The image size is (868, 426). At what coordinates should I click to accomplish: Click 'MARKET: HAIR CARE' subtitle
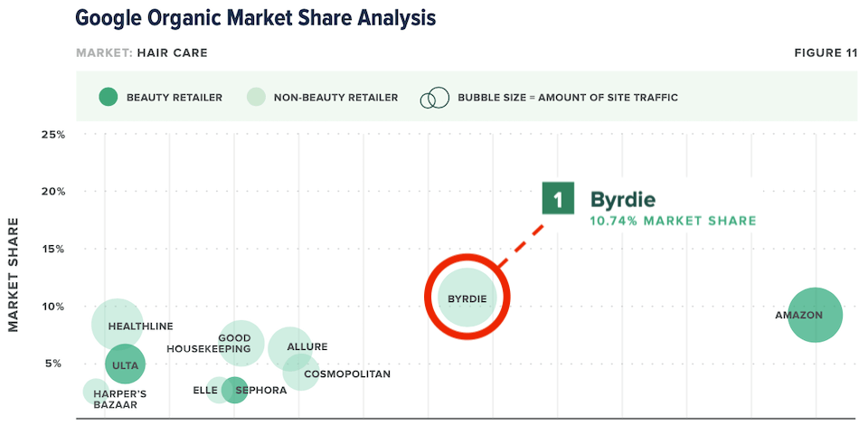(142, 53)
